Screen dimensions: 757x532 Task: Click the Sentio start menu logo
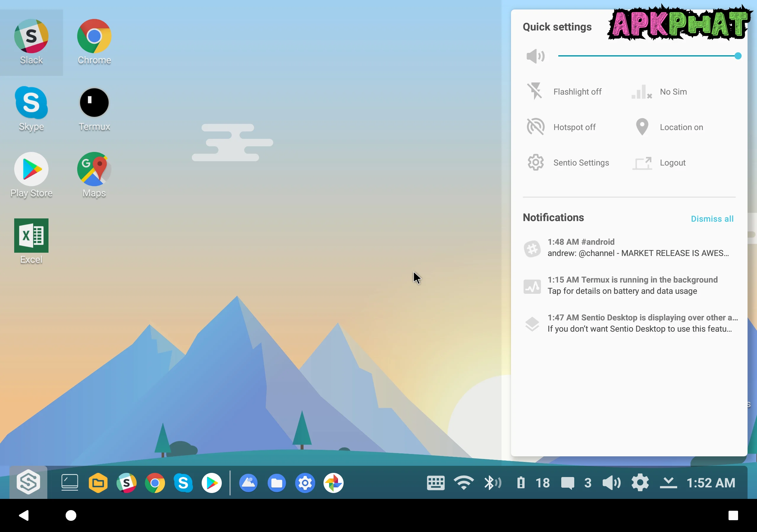click(x=28, y=482)
